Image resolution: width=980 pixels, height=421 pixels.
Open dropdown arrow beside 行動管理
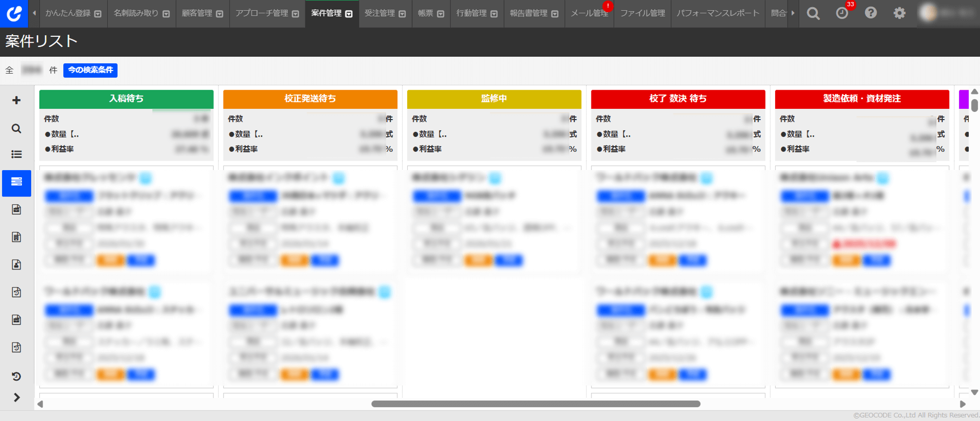click(494, 14)
